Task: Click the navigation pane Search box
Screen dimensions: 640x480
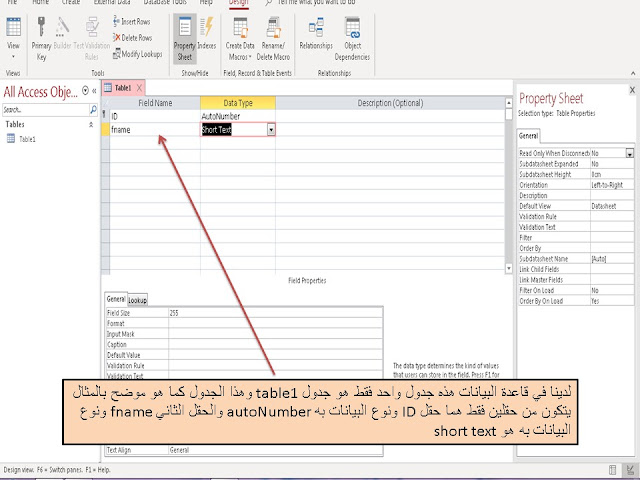Action: click(x=45, y=109)
